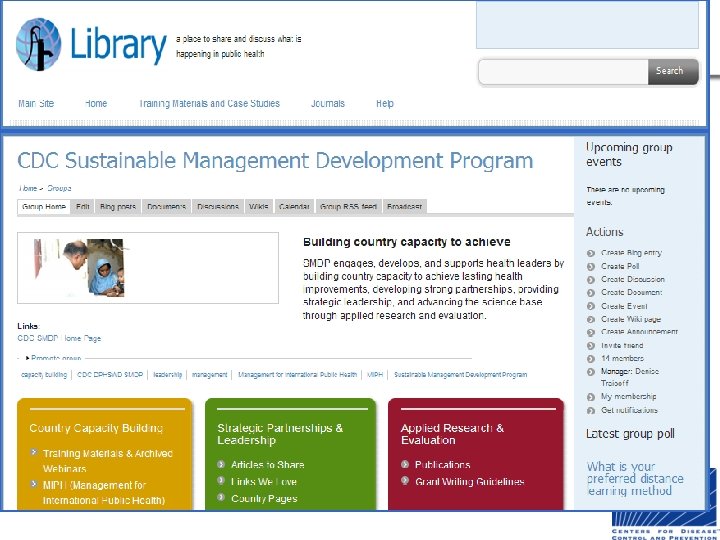The width and height of the screenshot is (720, 540).
Task: Open the preferred distance learning method poll
Action: 635,479
